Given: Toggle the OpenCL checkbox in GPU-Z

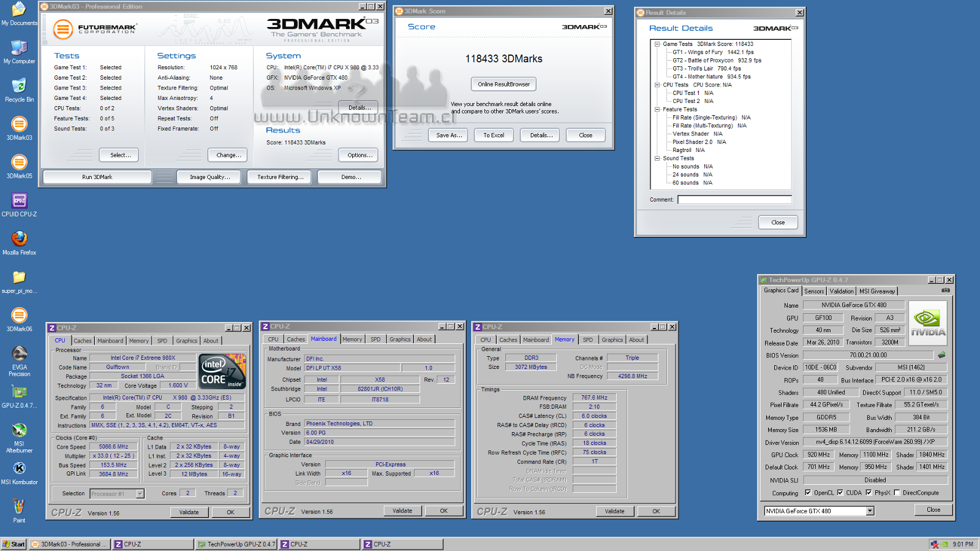Looking at the screenshot, I should click(x=808, y=492).
